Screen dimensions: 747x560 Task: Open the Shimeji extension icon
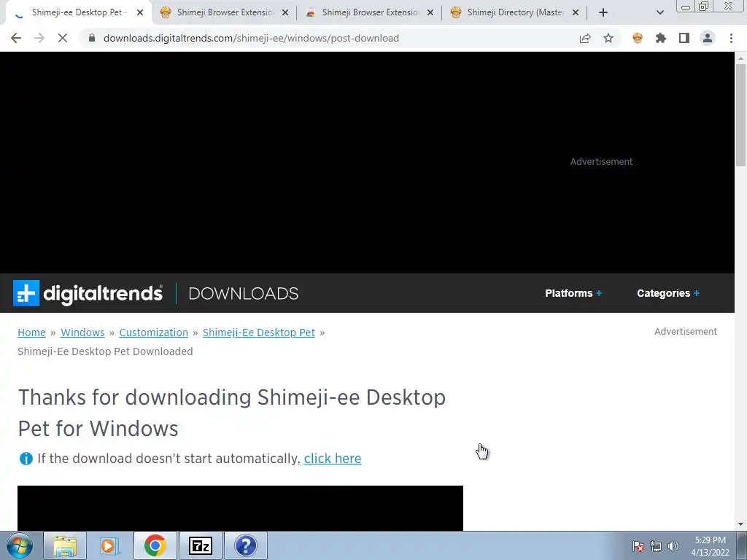tap(638, 38)
